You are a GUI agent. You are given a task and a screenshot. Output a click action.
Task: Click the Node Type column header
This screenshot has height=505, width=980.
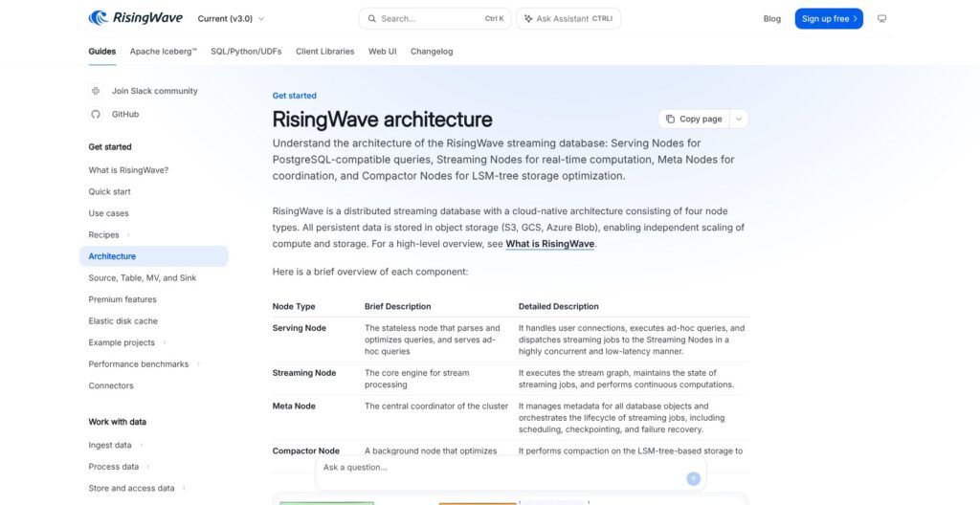(294, 307)
